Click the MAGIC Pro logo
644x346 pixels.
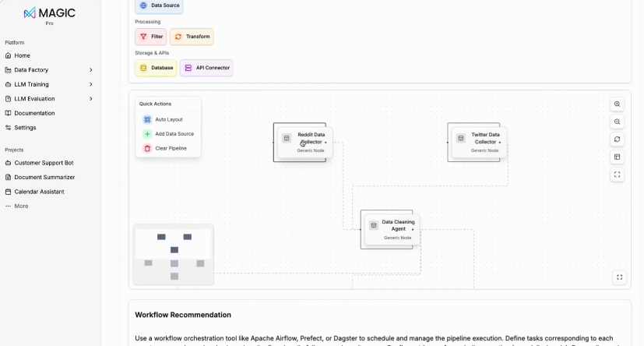click(x=49, y=16)
